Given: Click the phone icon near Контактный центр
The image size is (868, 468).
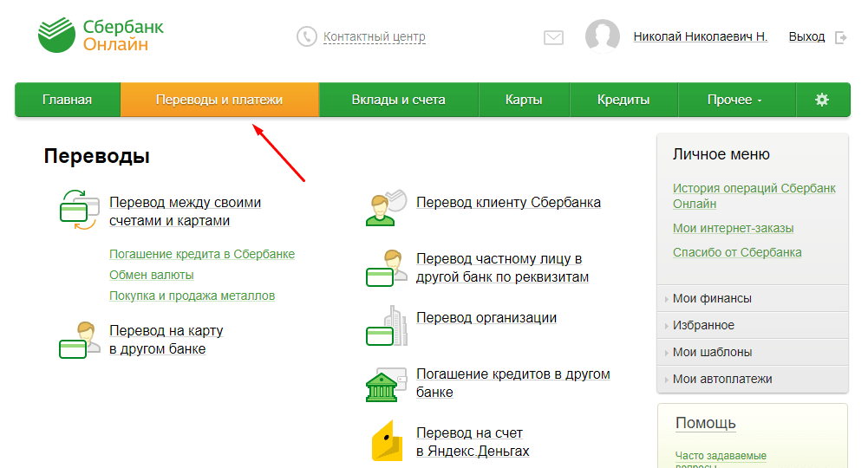Looking at the screenshot, I should tap(307, 36).
